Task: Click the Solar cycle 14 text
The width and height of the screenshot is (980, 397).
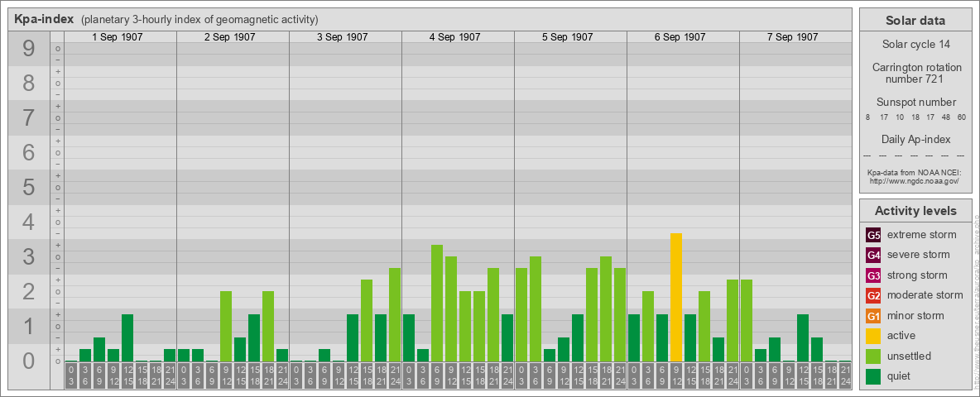Action: [915, 45]
